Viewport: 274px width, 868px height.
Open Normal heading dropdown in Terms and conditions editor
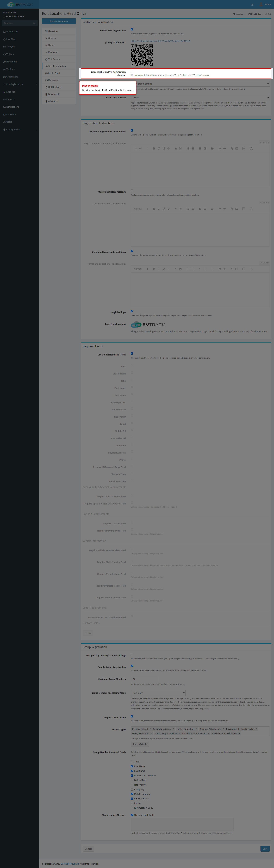pyautogui.click(x=141, y=269)
